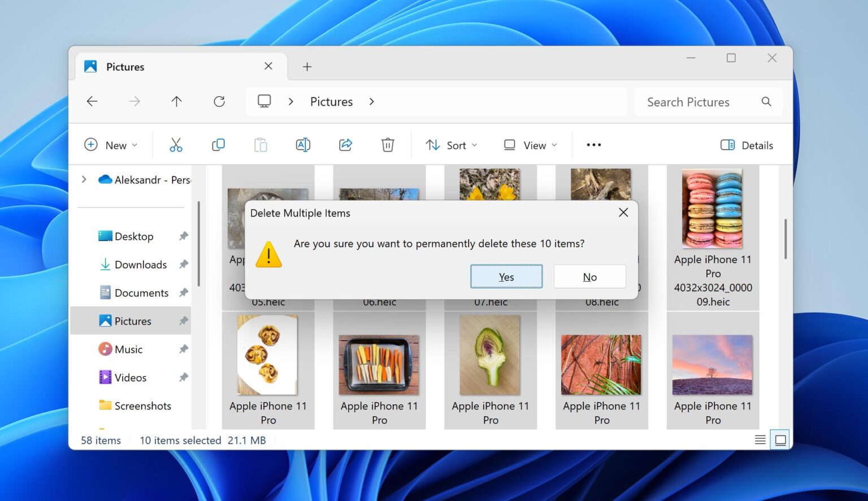
Task: Click the Paste icon
Action: (261, 145)
